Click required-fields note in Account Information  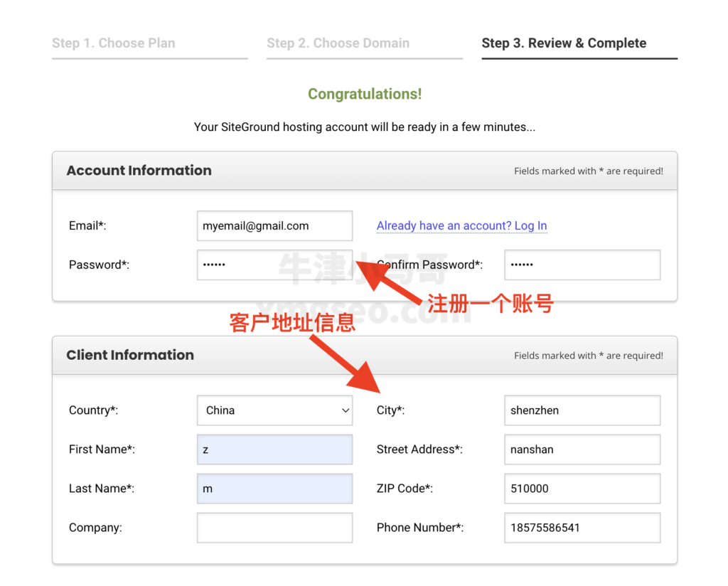(x=588, y=171)
